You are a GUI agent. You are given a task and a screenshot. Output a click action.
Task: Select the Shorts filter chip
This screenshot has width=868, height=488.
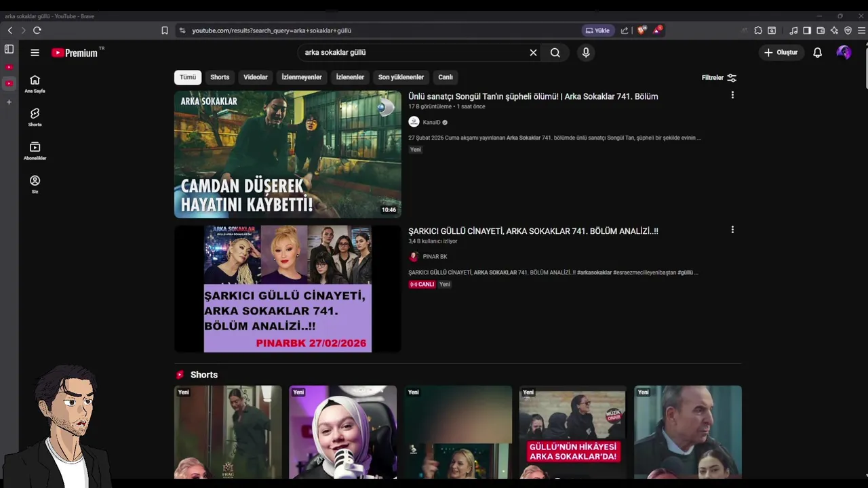220,77
